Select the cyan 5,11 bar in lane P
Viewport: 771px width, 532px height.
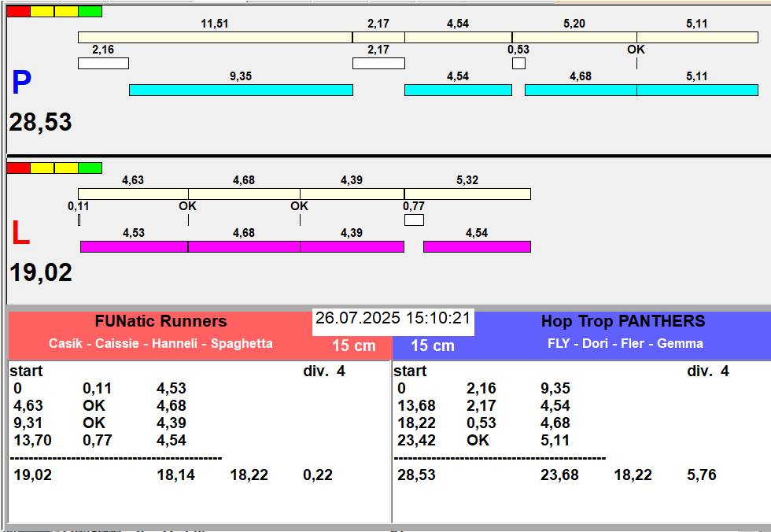tap(697, 90)
